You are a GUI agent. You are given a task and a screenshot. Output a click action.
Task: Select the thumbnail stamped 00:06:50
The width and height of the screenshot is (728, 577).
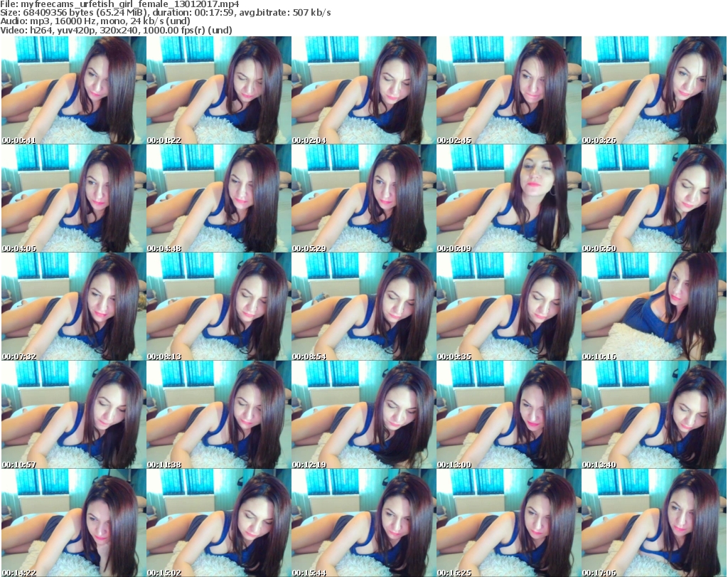(x=654, y=198)
